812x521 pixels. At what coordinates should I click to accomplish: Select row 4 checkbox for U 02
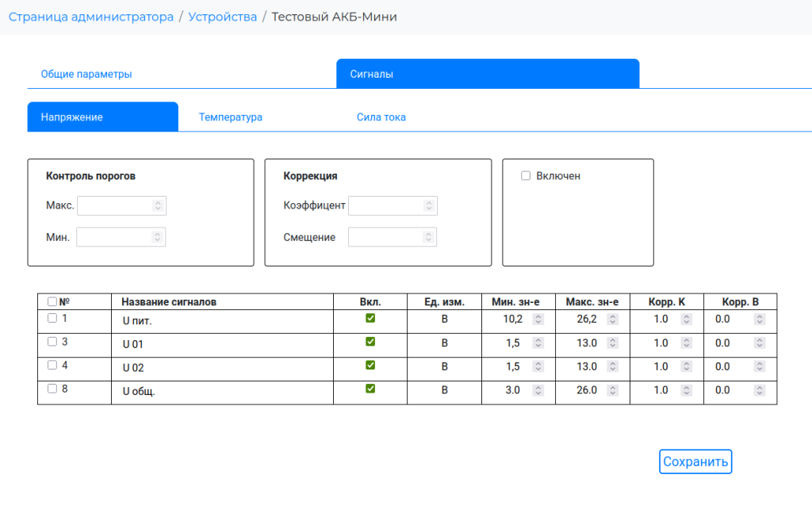52,365
